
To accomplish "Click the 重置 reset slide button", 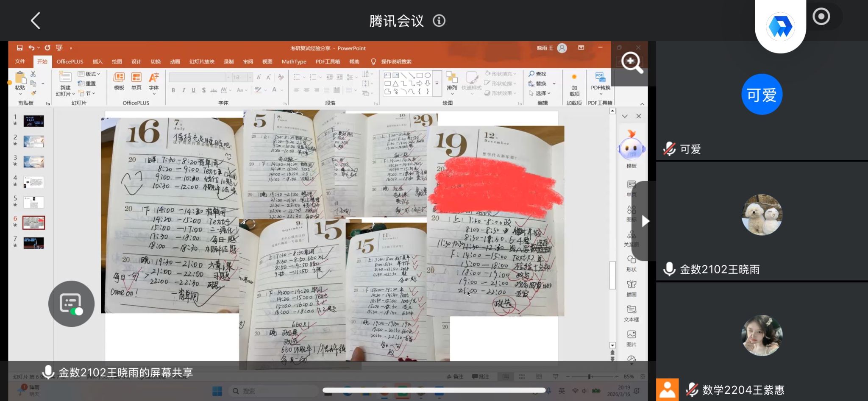I will pyautogui.click(x=87, y=84).
